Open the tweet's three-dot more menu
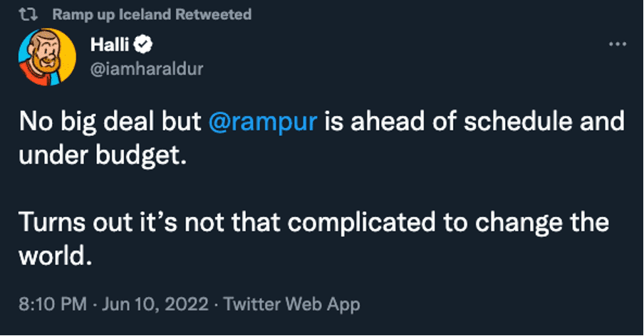The height and width of the screenshot is (336, 644). (616, 44)
